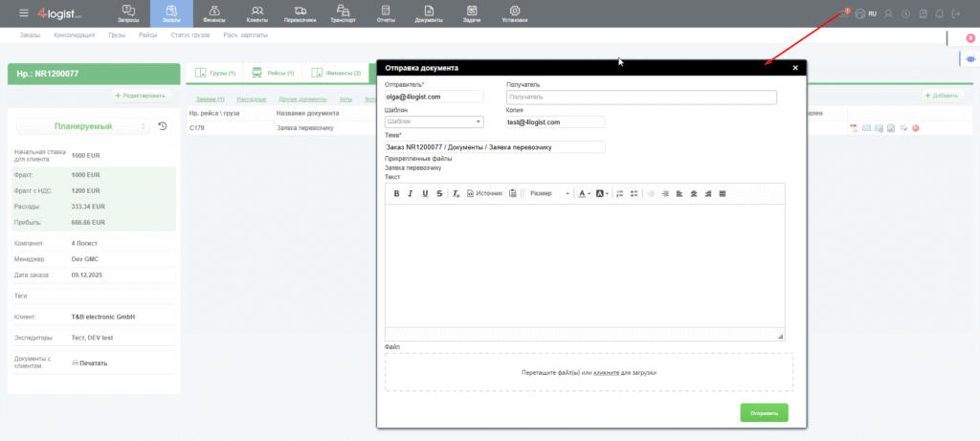This screenshot has width=980, height=441.
Task: Expand the Размер font size dropdown
Action: [x=549, y=193]
